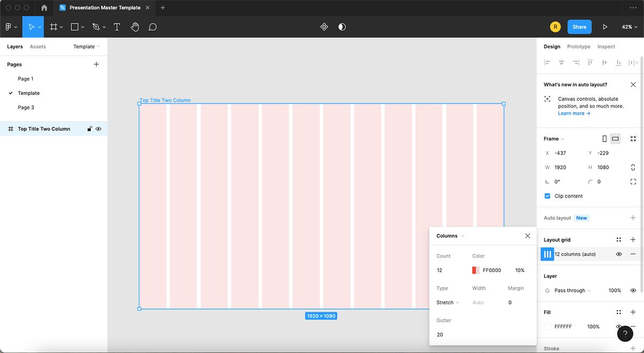Select the Text tool
The width and height of the screenshot is (644, 353).
click(x=117, y=26)
